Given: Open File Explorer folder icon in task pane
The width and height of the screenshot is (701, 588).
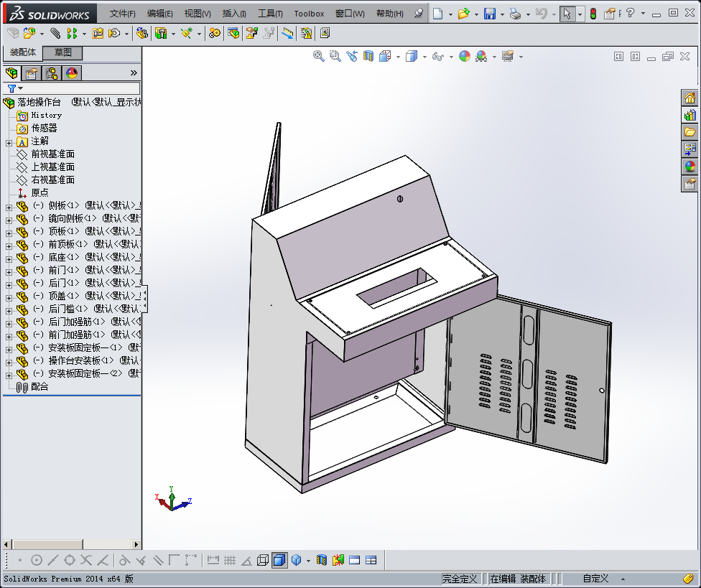Looking at the screenshot, I should click(x=690, y=132).
